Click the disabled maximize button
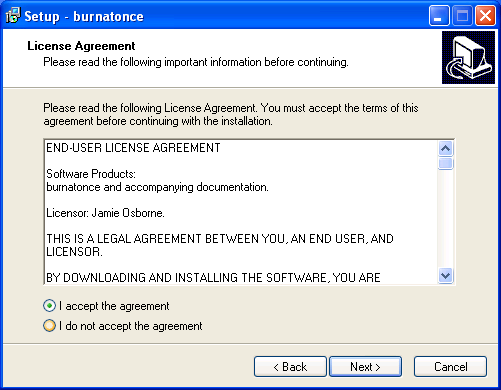501x390 pixels. tap(462, 16)
